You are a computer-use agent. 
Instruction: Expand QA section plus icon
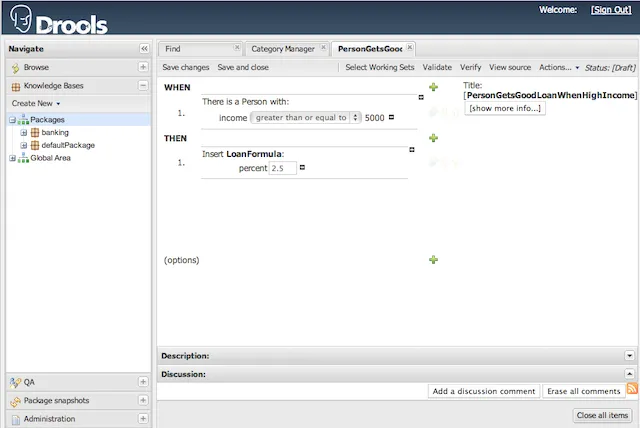coord(143,382)
